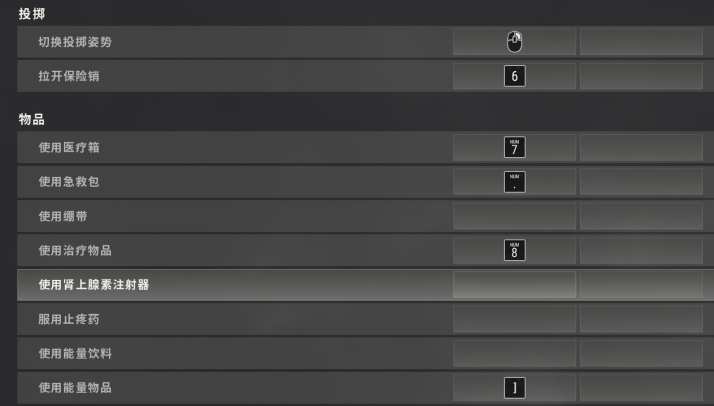Select the 使用绷带 row label
The height and width of the screenshot is (406, 714).
[62, 216]
